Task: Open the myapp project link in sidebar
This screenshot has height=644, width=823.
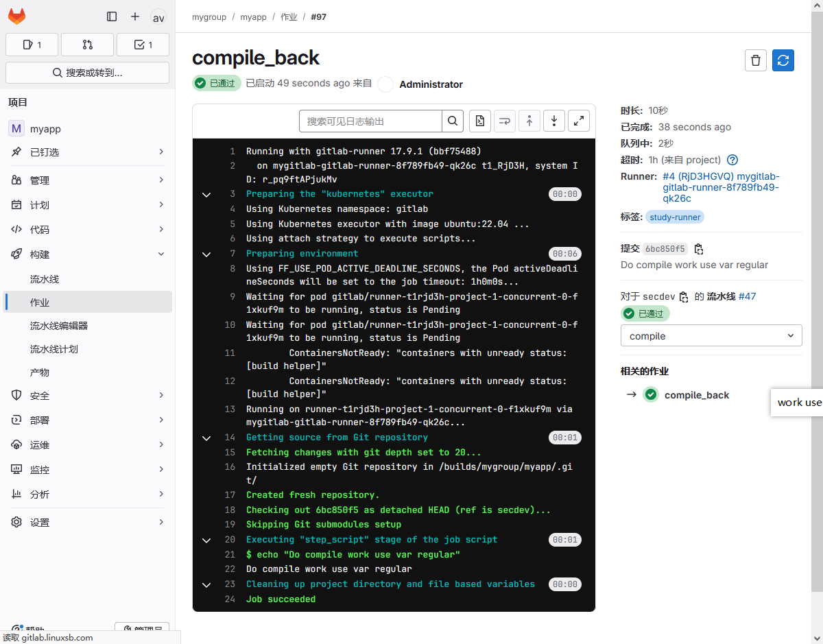Action: coord(87,128)
